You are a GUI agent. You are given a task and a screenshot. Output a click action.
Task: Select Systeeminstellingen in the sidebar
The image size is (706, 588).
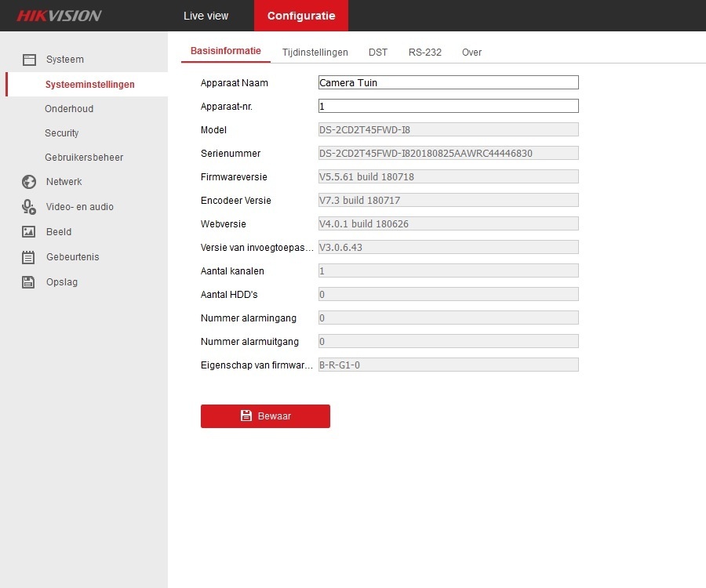(89, 84)
